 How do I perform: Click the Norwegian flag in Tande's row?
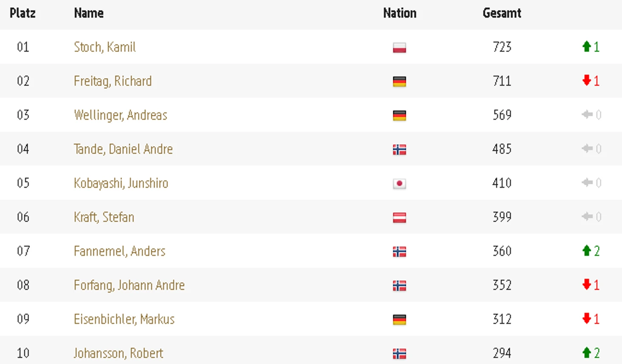pyautogui.click(x=399, y=149)
